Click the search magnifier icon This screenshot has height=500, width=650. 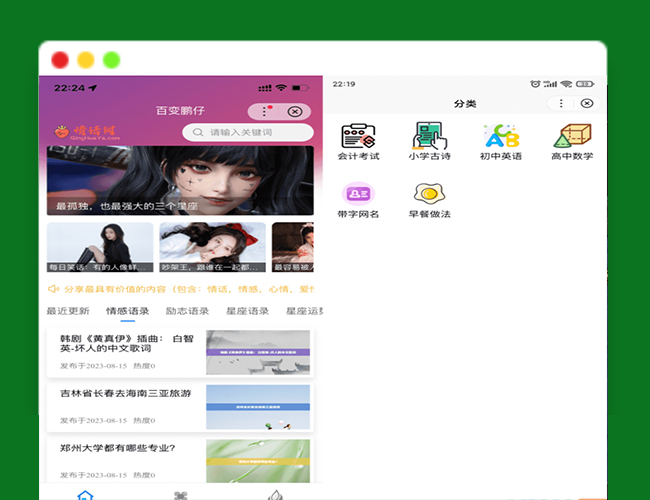point(198,132)
